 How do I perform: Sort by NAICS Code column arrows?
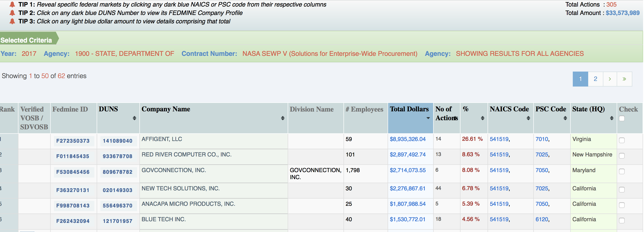[x=528, y=118]
